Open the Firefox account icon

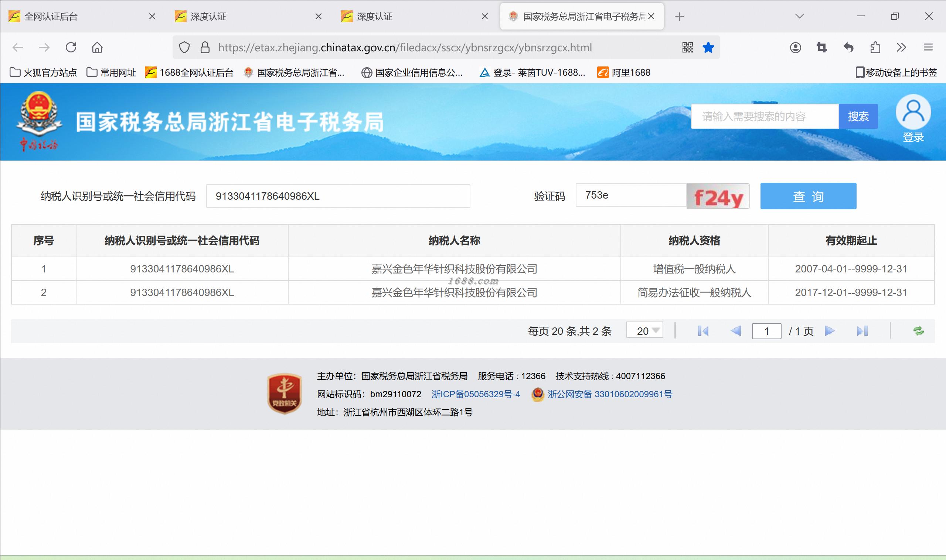pyautogui.click(x=795, y=48)
